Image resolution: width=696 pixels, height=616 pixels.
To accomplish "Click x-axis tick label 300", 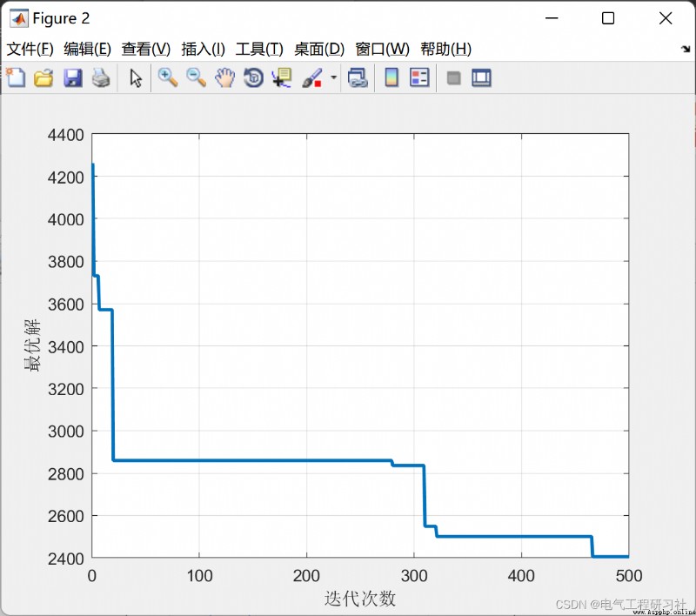I will (414, 576).
